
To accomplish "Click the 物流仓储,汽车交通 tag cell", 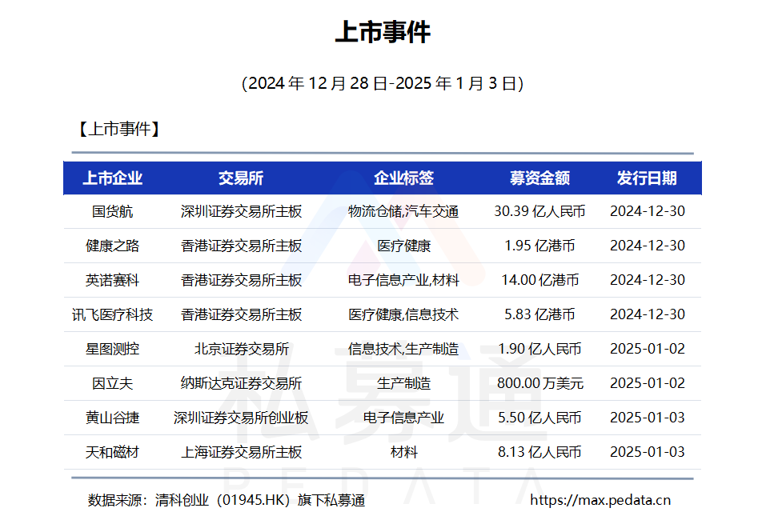I will click(403, 211).
